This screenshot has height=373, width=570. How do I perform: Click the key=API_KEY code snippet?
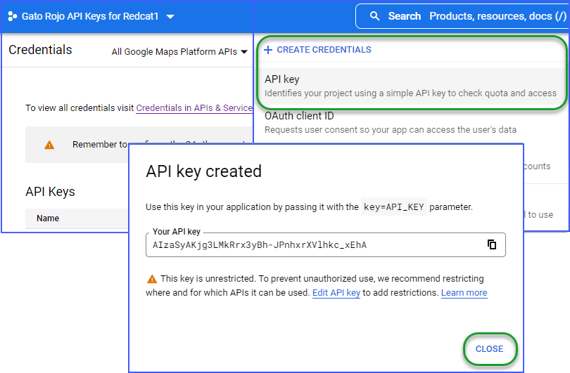coord(394,207)
